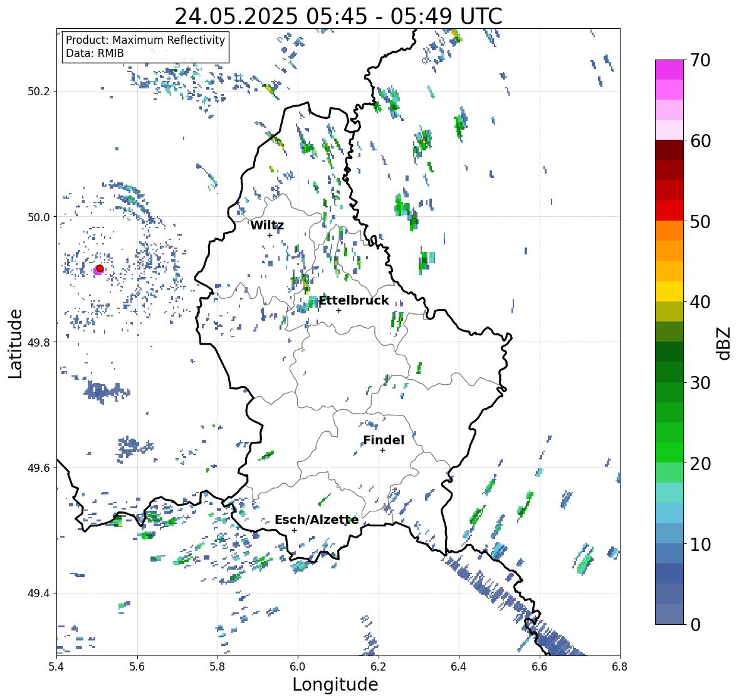This screenshot has height=700, width=739.
Task: Click the dark red colorbar segment below 60
Action: 669,150
